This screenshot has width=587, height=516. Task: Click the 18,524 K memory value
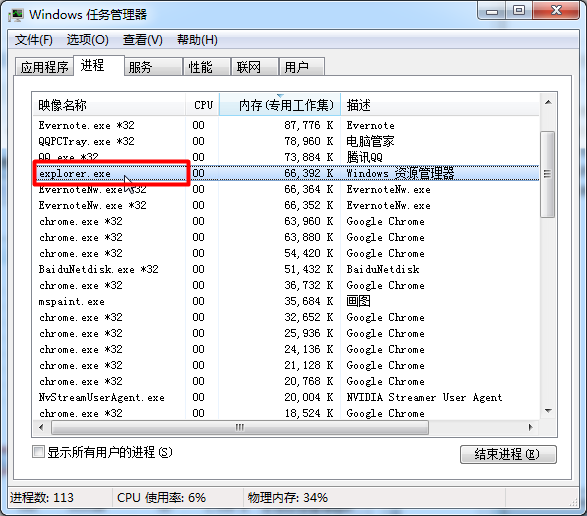click(x=308, y=413)
